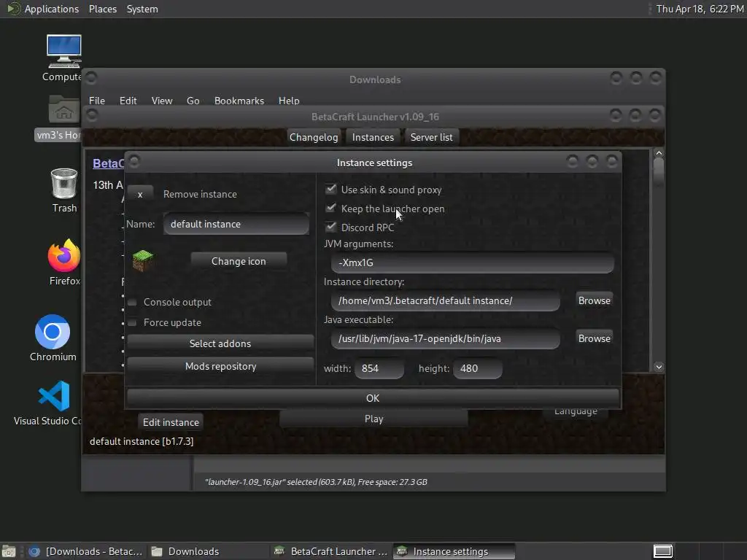Open the Applications menu
The width and height of the screenshot is (747, 560).
pyautogui.click(x=52, y=9)
